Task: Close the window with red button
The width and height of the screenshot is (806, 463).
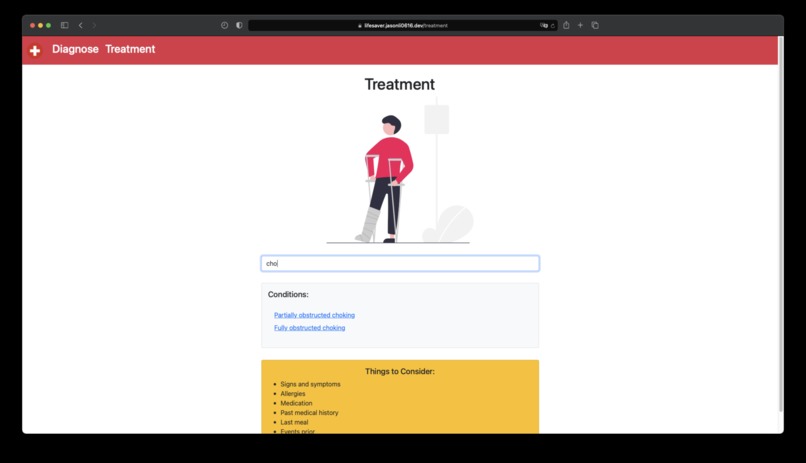Action: point(32,25)
